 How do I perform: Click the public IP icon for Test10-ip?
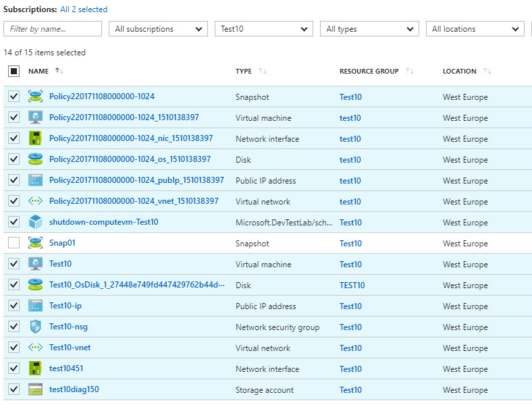pyautogui.click(x=35, y=306)
